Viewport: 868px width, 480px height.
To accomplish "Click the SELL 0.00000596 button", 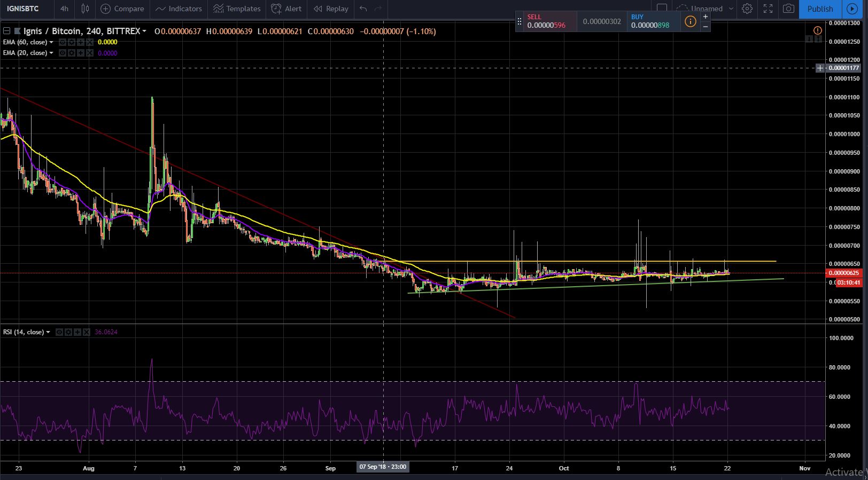I will coord(549,21).
